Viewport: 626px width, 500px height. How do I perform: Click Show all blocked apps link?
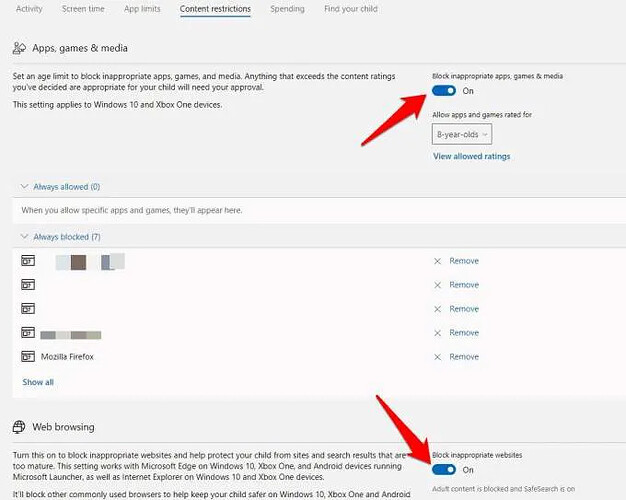38,382
